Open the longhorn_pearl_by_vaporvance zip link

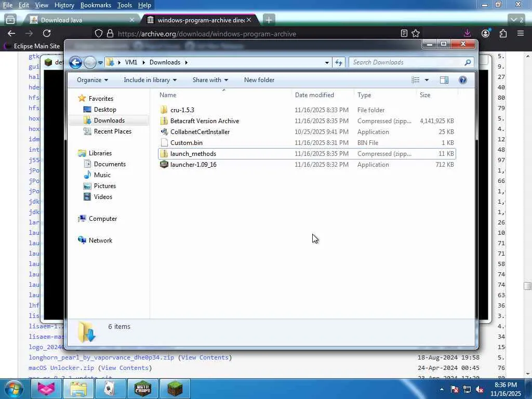[101, 357]
